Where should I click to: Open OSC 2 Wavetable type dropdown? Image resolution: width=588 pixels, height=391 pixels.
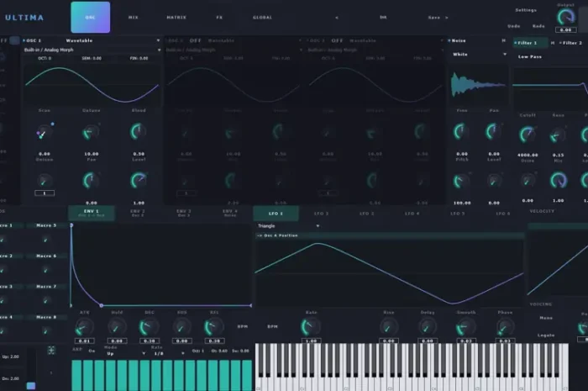click(255, 40)
